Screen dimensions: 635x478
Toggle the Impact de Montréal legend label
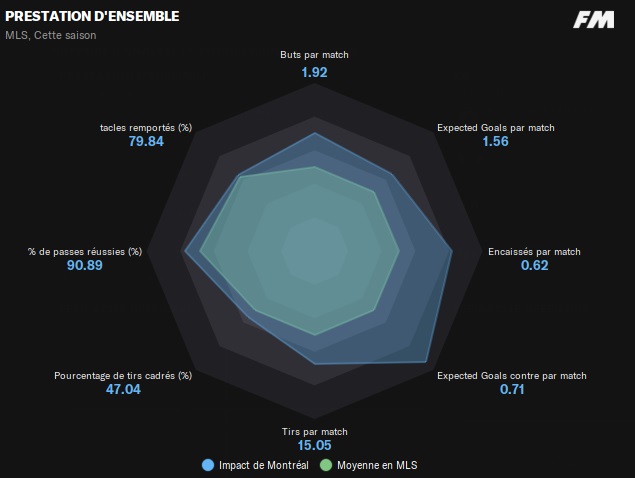[262, 465]
